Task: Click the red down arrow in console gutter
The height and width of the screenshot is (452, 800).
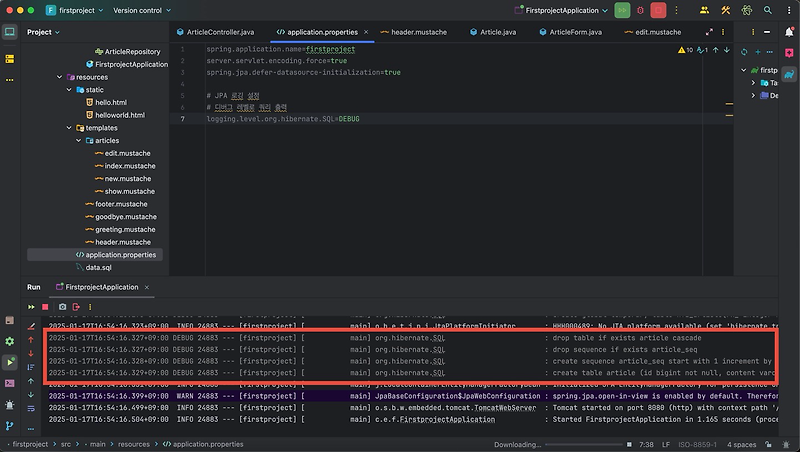Action: (x=31, y=354)
